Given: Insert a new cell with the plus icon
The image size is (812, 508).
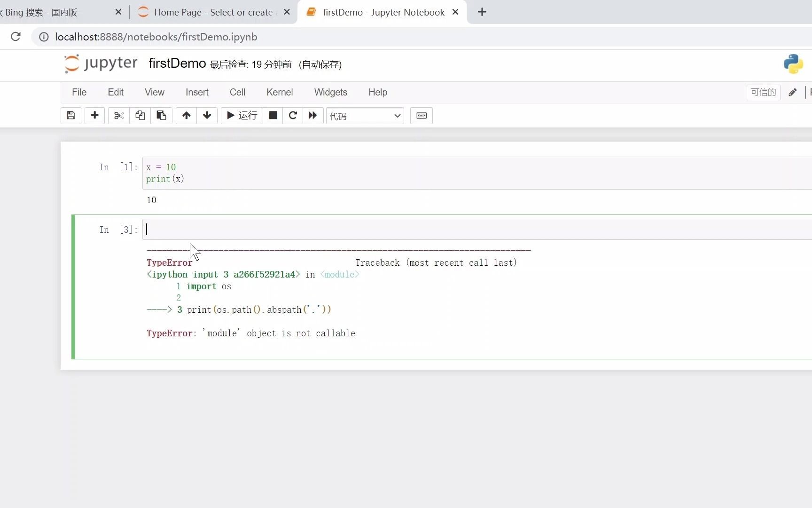Looking at the screenshot, I should 94,116.
